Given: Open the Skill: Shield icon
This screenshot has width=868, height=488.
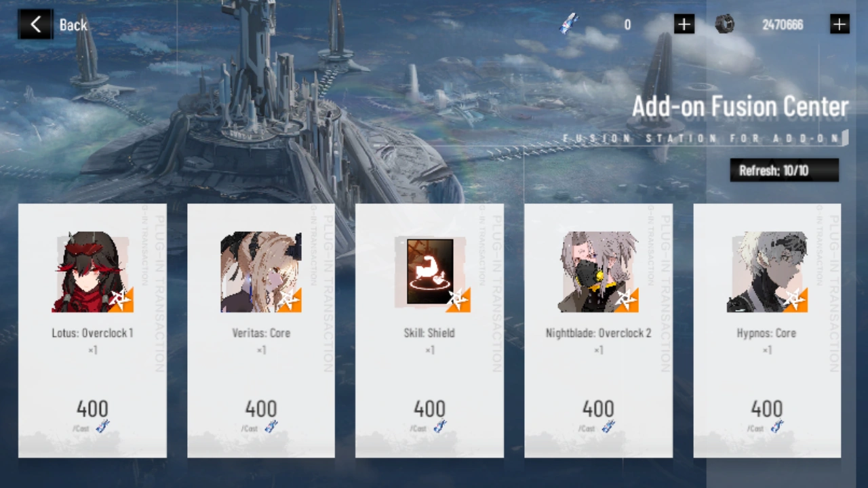Looking at the screenshot, I should 430,272.
